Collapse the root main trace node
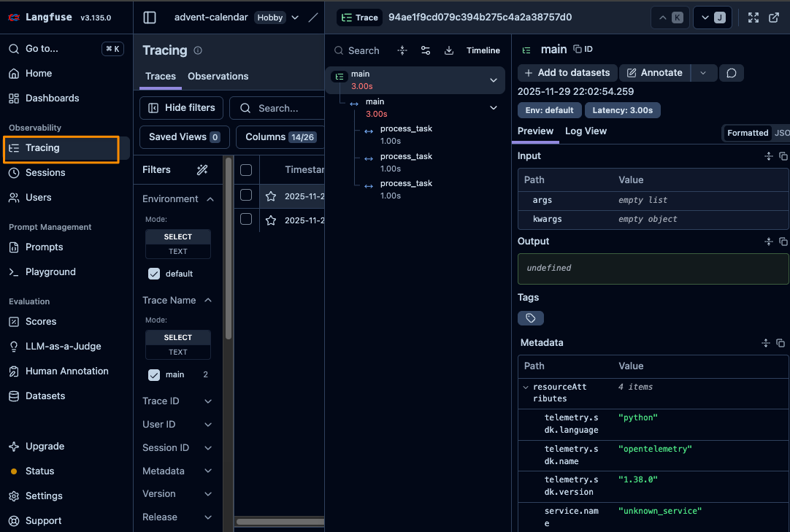Viewport: 790px width, 532px height. click(x=494, y=80)
